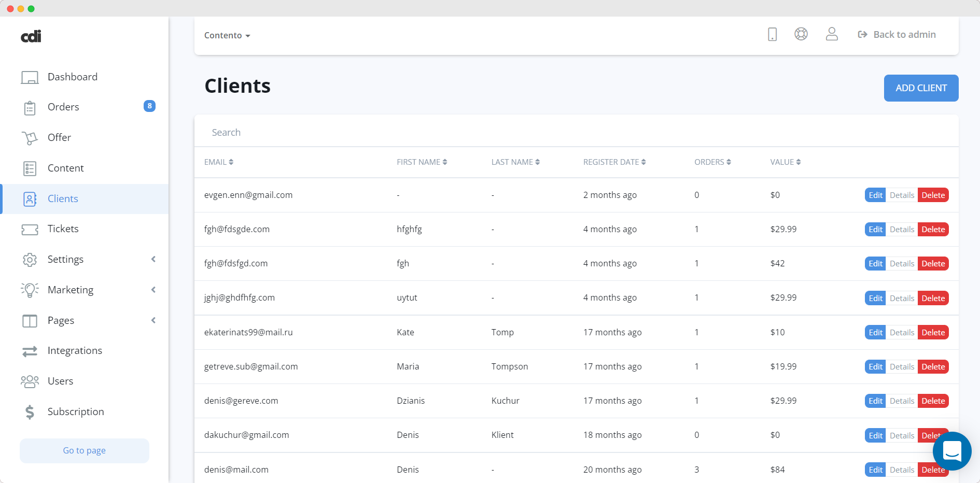Open the Offer menu item

coord(59,137)
